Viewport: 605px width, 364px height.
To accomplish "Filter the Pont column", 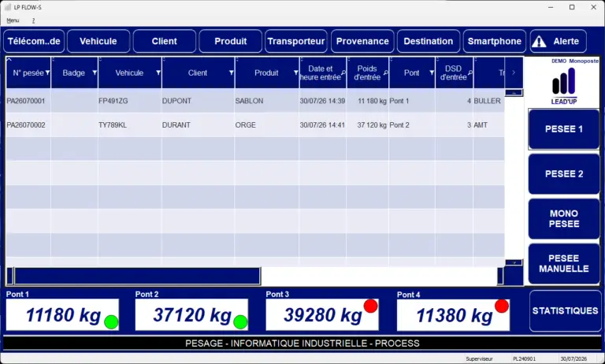I will tap(432, 73).
